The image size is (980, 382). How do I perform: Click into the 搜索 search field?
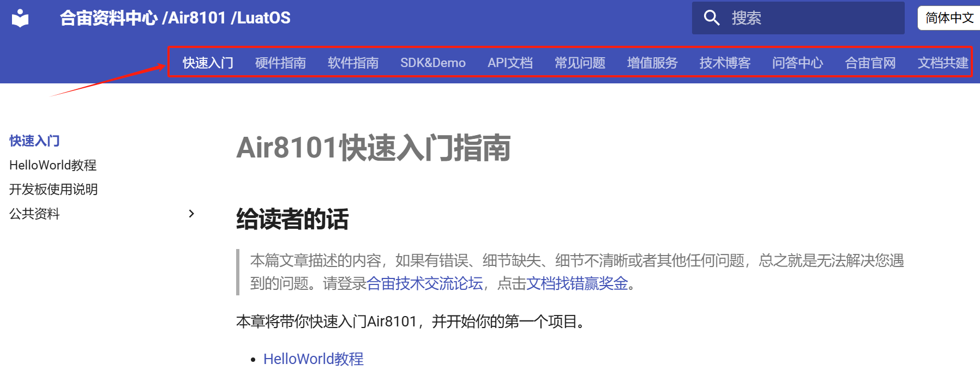798,18
